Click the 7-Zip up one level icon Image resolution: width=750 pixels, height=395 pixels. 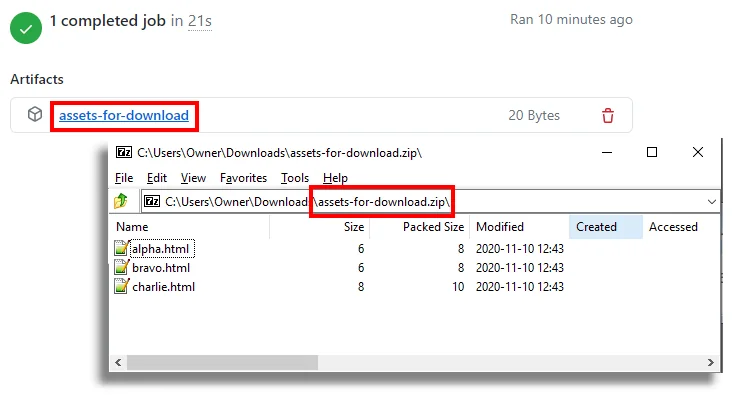pyautogui.click(x=121, y=201)
